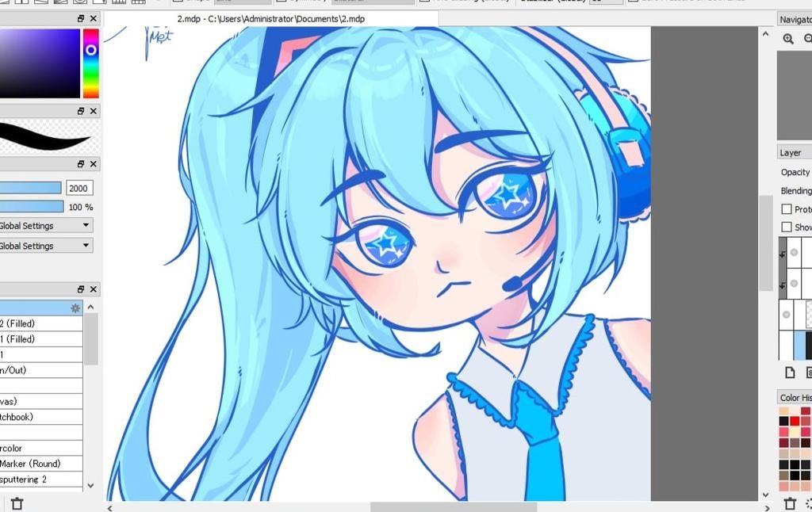Click the Navigator preview area
Image resolution: width=812 pixels, height=512 pixels.
coord(795,95)
